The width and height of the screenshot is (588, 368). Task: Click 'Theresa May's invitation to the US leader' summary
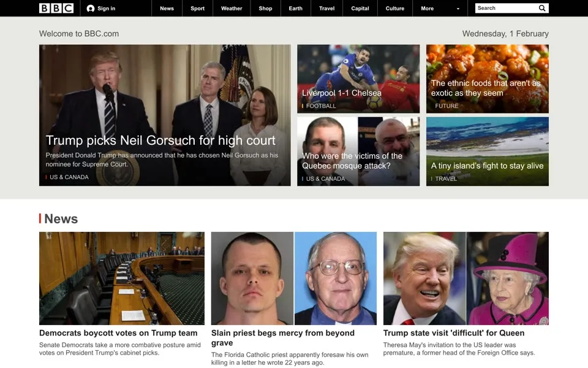[x=459, y=349]
